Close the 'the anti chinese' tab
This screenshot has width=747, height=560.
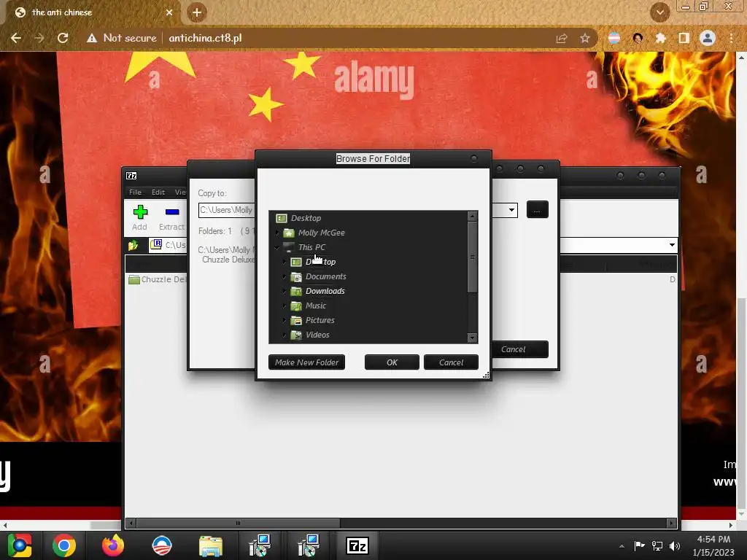coord(169,12)
